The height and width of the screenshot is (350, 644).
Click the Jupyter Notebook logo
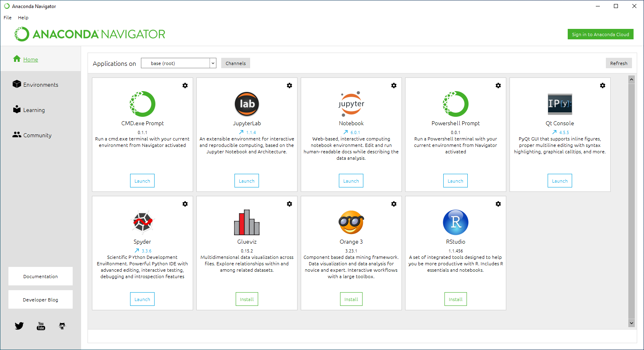[351, 104]
